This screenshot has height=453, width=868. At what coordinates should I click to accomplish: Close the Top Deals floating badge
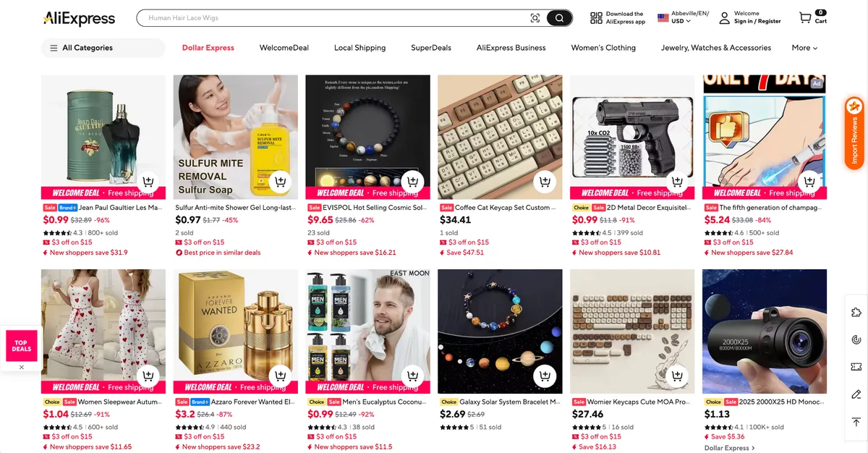point(22,367)
